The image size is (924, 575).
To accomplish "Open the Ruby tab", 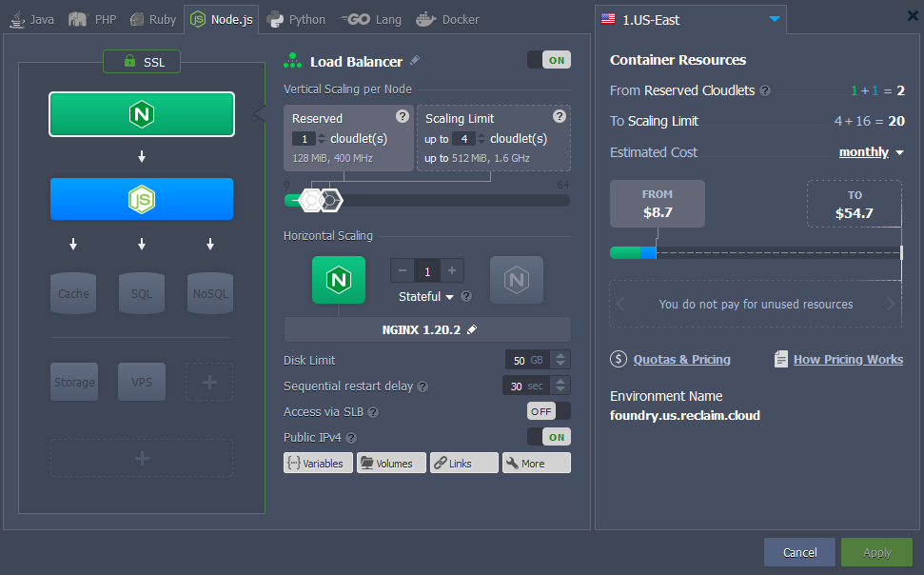I will (x=153, y=19).
